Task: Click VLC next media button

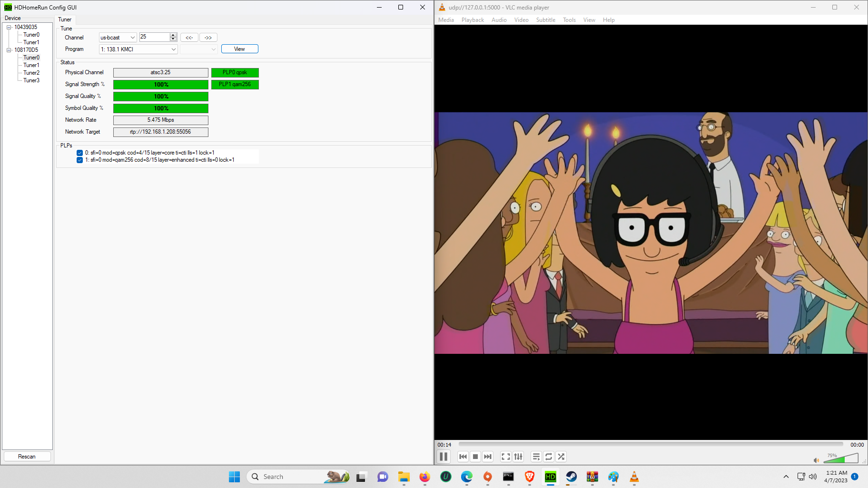Action: [x=488, y=457]
